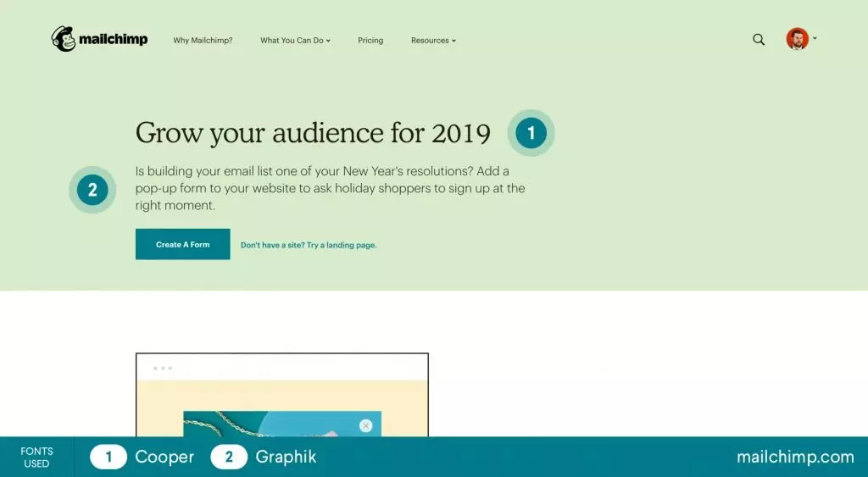Image resolution: width=868 pixels, height=477 pixels.
Task: Open the Why Mailchimp? menu item
Action: 203,41
